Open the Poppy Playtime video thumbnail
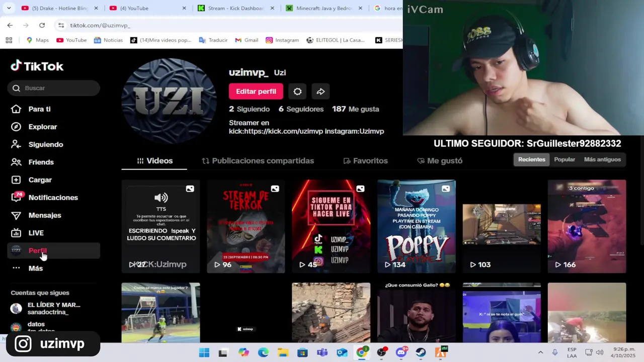 [417, 226]
